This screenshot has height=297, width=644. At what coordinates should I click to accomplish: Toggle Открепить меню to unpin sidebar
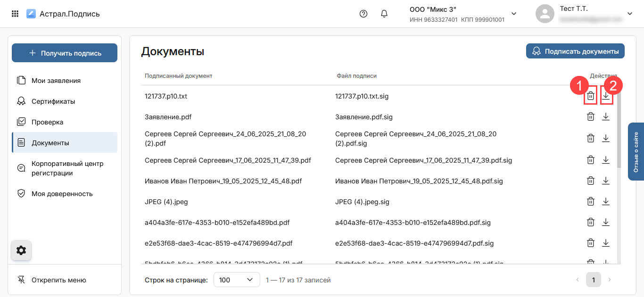pyautogui.click(x=58, y=280)
